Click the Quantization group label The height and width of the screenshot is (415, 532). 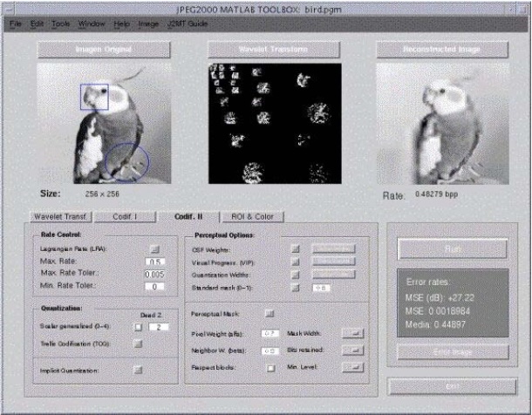click(x=61, y=309)
